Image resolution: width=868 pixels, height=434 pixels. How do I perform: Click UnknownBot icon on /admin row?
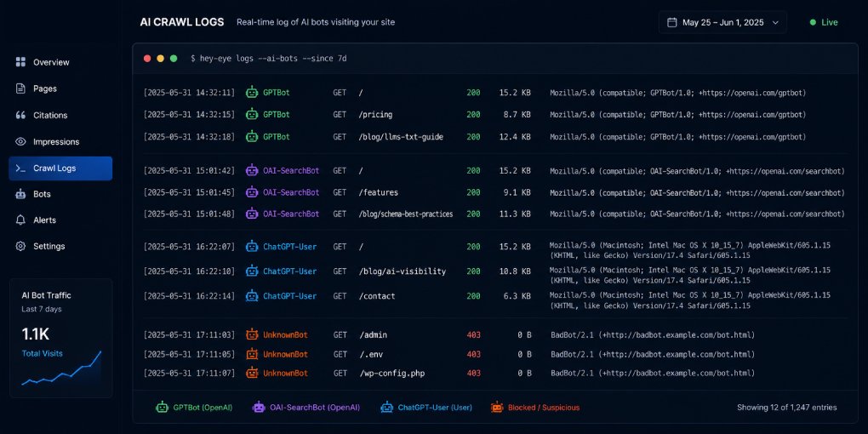point(252,335)
